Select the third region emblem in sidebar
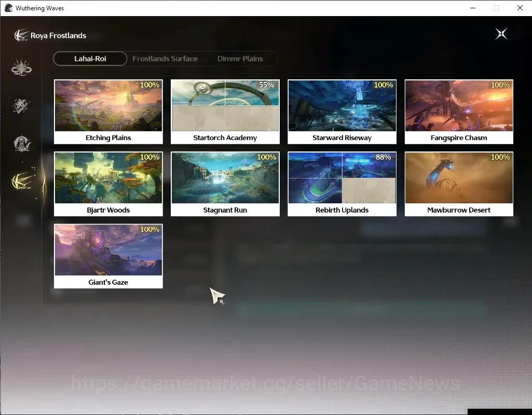532x415 pixels. (x=22, y=143)
